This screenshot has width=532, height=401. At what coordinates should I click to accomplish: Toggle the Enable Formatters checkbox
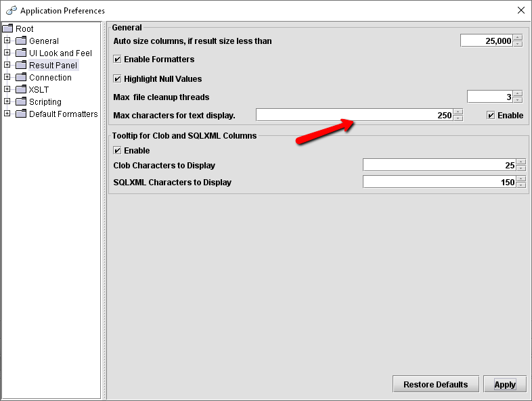coord(117,60)
